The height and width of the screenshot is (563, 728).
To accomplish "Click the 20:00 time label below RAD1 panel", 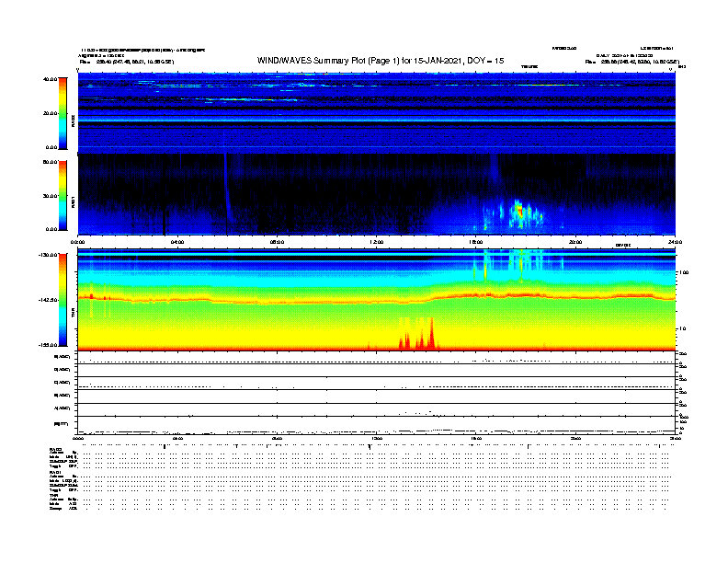I will tap(575, 242).
